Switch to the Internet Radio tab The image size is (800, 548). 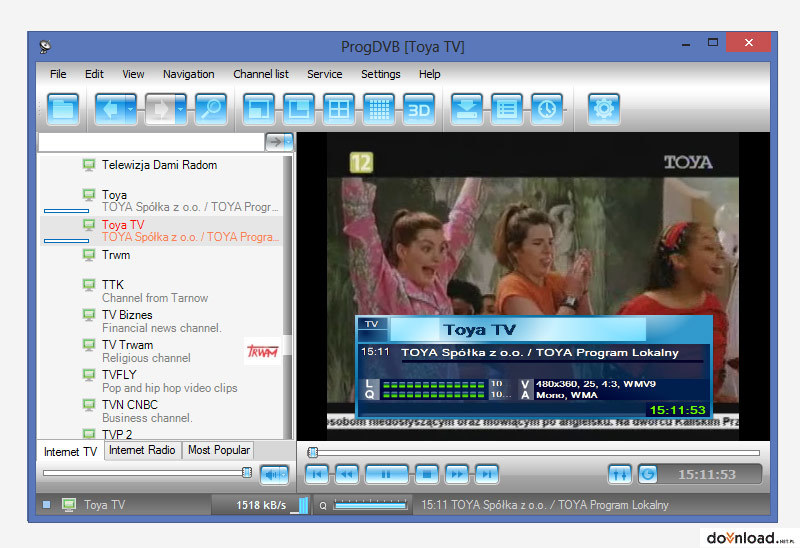142,450
